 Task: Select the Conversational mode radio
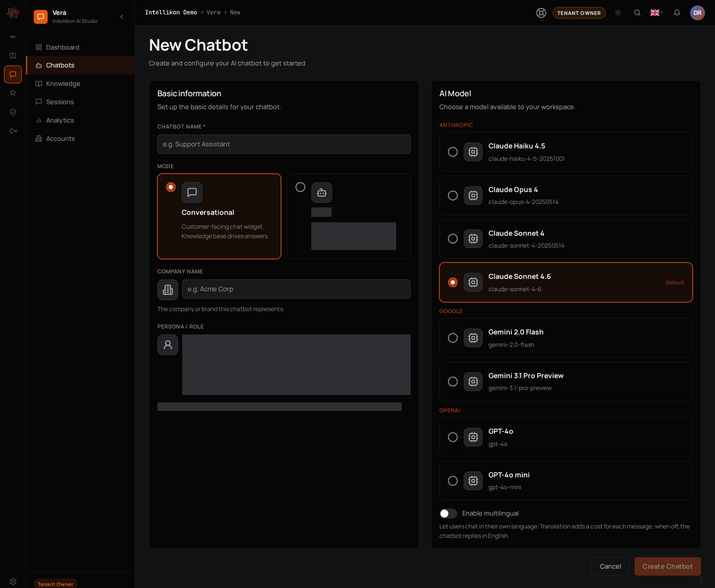click(171, 187)
